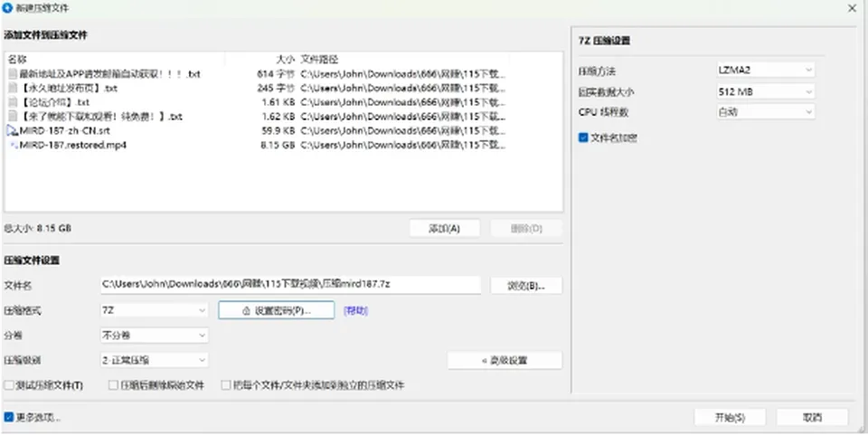Image resolution: width=868 pixels, height=435 pixels.
Task: Open the 压缩级别 dropdown
Action: tap(154, 360)
